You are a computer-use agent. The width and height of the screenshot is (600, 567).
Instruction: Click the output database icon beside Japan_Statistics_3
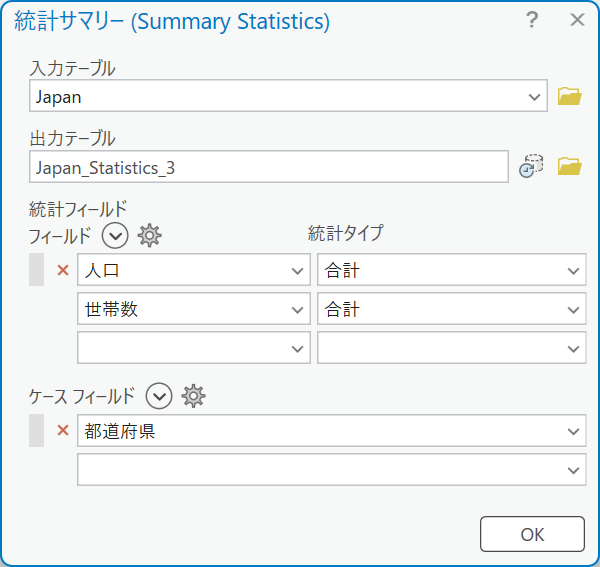(531, 166)
